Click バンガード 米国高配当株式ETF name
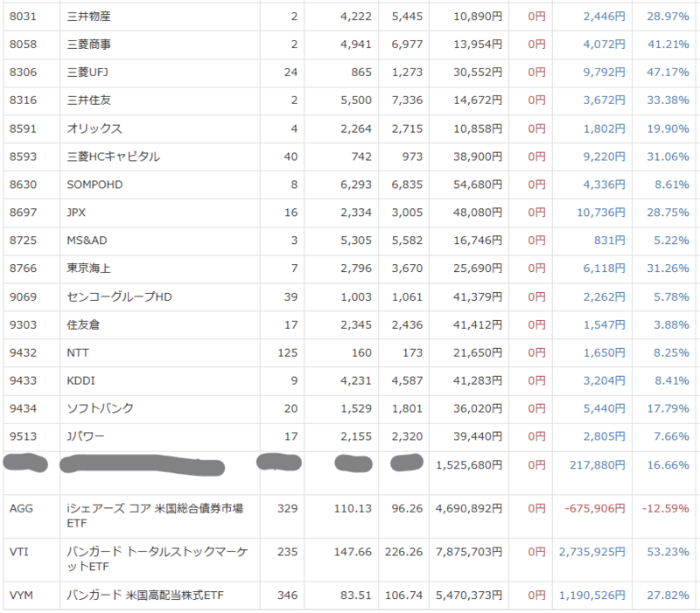Viewport: 700px width, 613px height. point(145,596)
